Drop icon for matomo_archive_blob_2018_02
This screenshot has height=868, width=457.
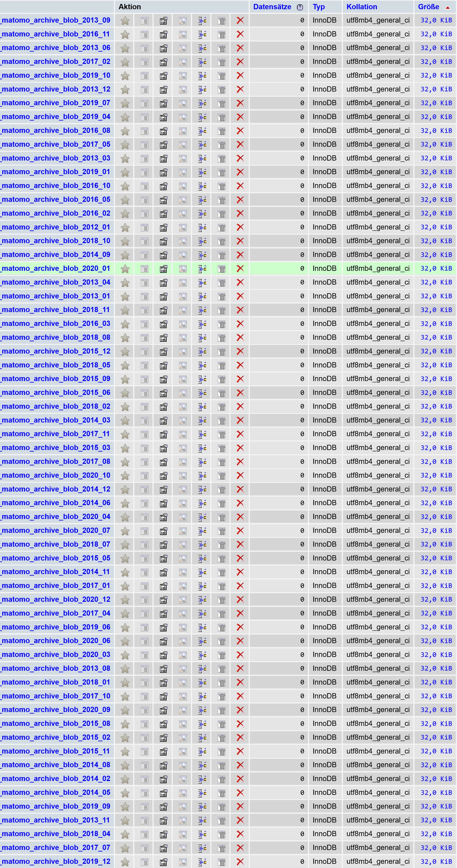point(240,407)
